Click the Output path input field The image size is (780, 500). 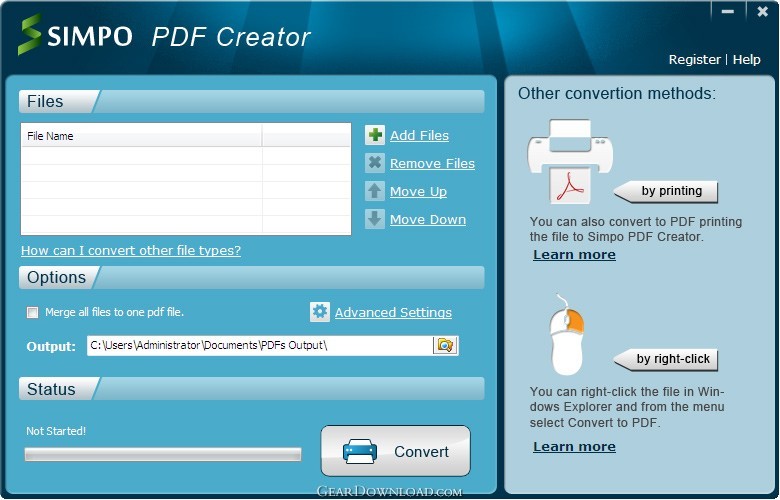pos(260,345)
